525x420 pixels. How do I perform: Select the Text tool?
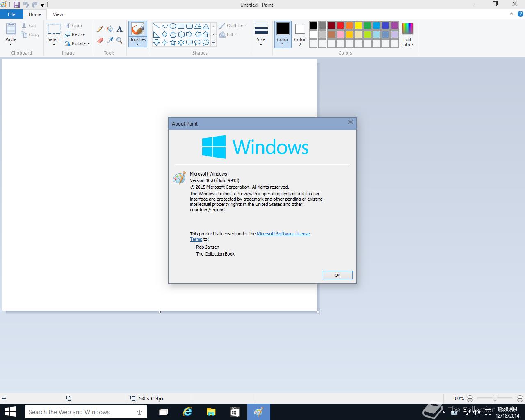[x=119, y=29]
